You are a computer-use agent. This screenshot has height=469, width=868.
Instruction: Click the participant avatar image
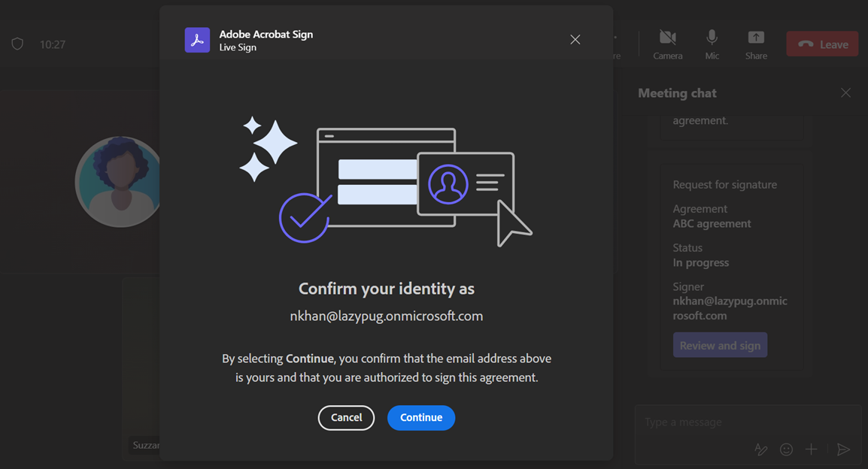118,181
